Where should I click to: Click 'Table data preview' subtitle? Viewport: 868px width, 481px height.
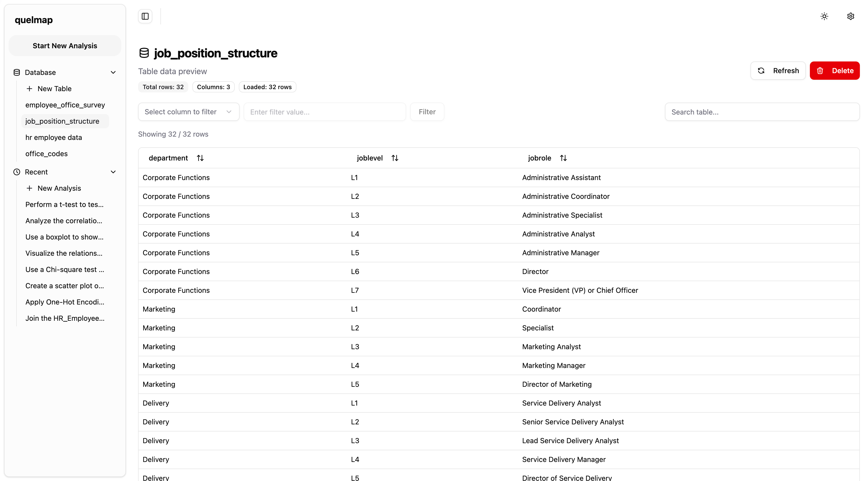[x=173, y=71]
